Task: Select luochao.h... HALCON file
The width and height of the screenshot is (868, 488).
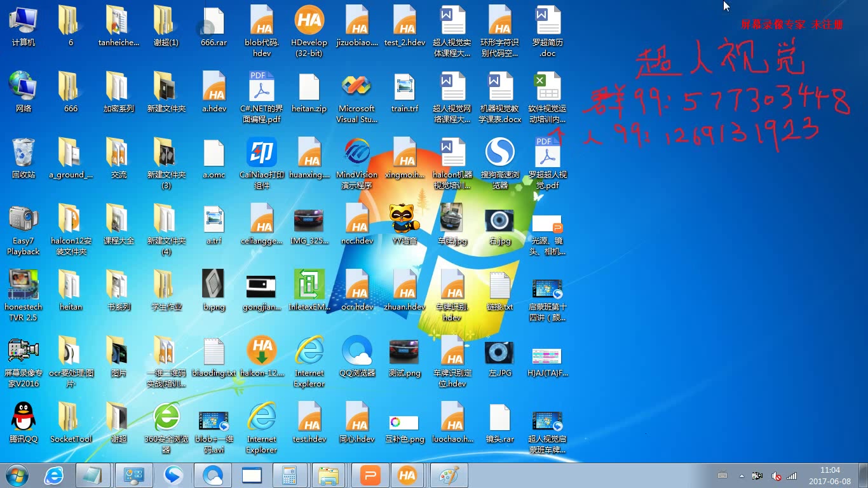Action: pos(452,423)
